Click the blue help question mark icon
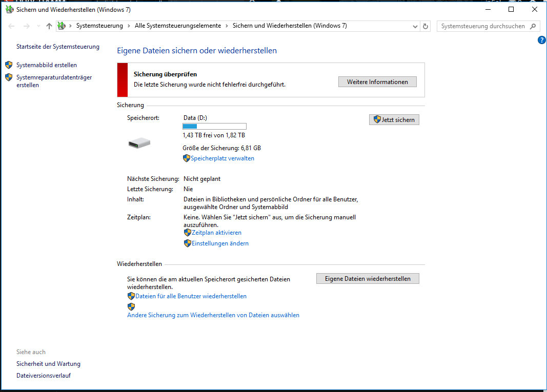The height and width of the screenshot is (392, 547). tap(541, 40)
